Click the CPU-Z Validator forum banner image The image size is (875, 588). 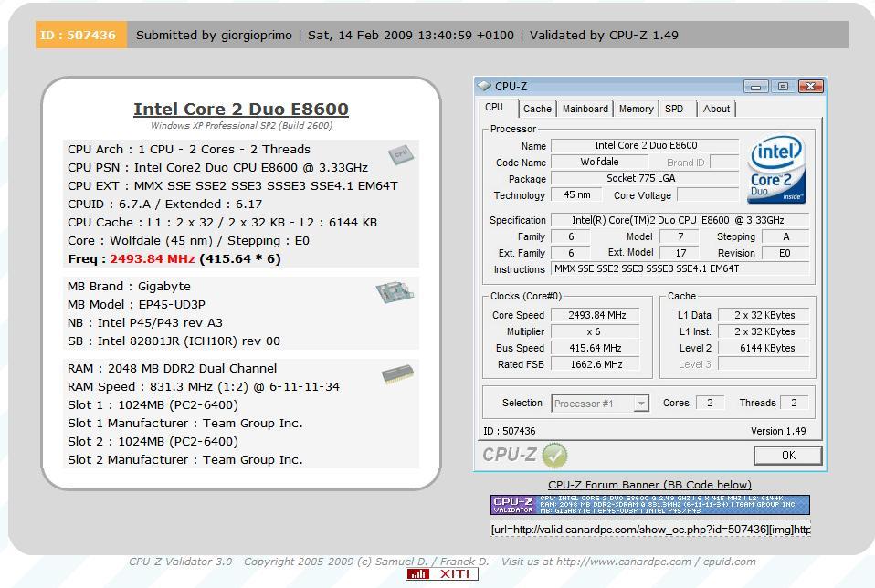click(650, 504)
